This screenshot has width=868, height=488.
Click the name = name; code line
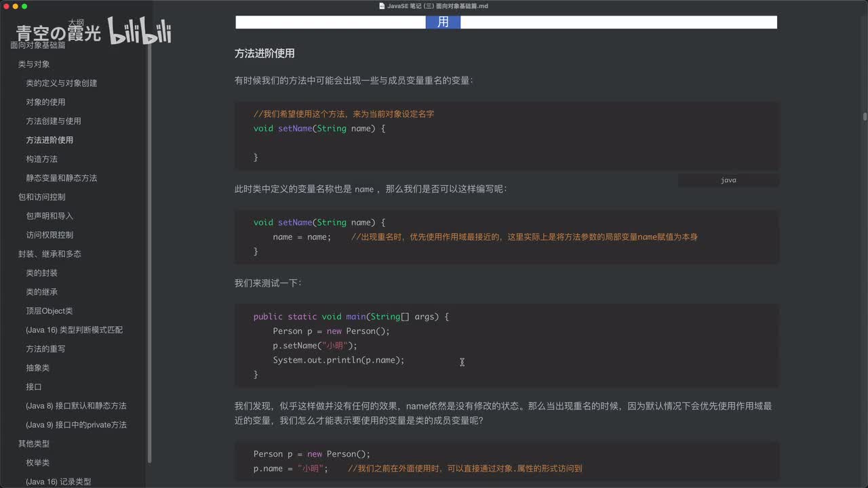click(x=302, y=237)
